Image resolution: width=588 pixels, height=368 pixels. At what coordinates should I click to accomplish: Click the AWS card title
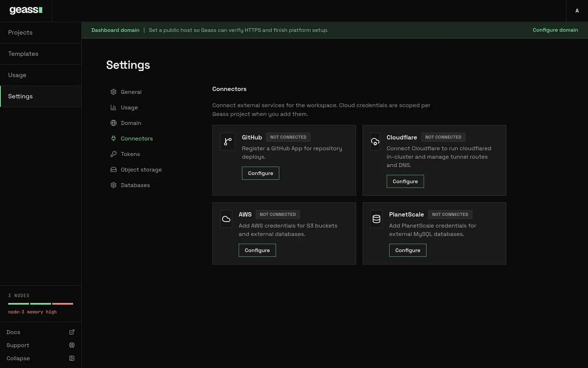coord(245,215)
